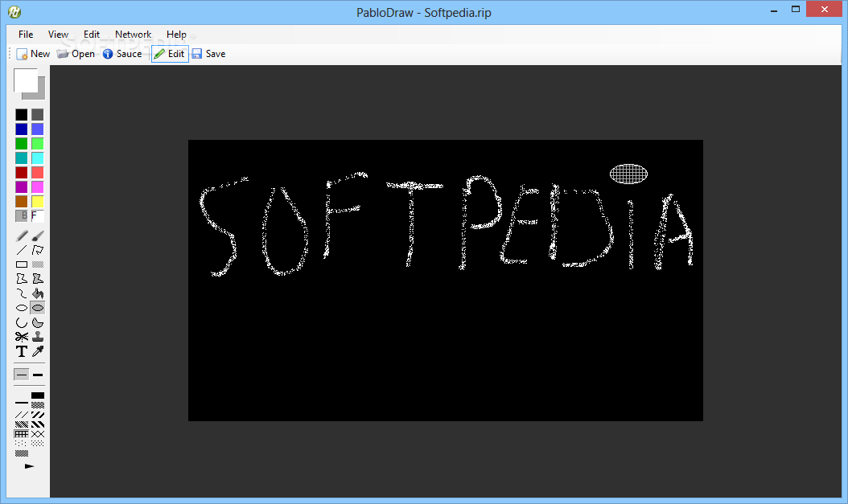Screen dimensions: 848x504
Task: Pick the horizontal line fill pattern
Action: pyautogui.click(x=22, y=403)
